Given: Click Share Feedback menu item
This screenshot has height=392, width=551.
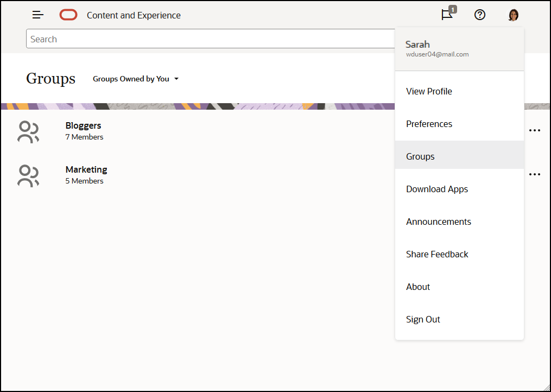Looking at the screenshot, I should coord(437,254).
